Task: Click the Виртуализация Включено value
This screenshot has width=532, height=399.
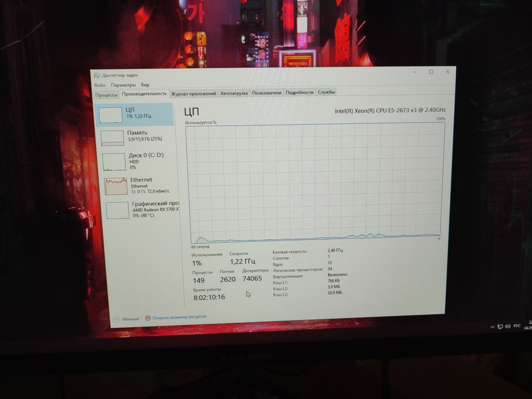Action: pos(337,275)
